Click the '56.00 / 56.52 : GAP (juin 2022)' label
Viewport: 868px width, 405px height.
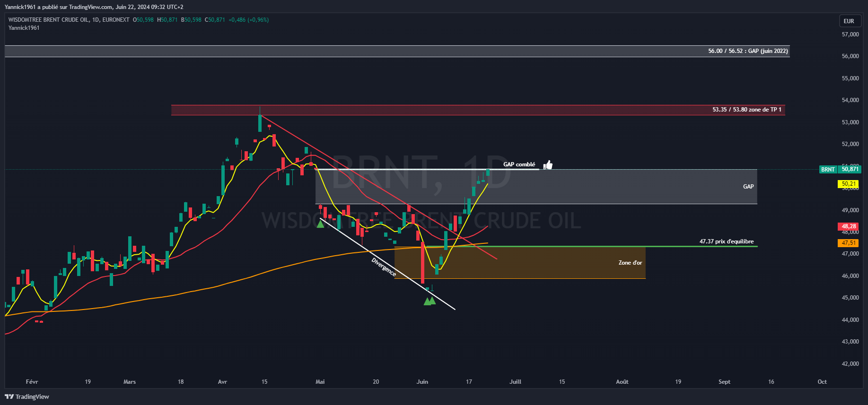[x=748, y=51]
